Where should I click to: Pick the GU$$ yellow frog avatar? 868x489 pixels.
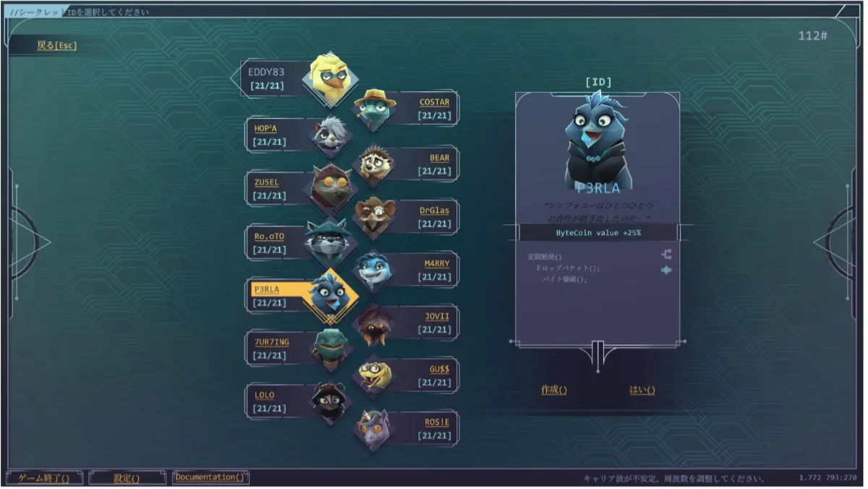(374, 375)
